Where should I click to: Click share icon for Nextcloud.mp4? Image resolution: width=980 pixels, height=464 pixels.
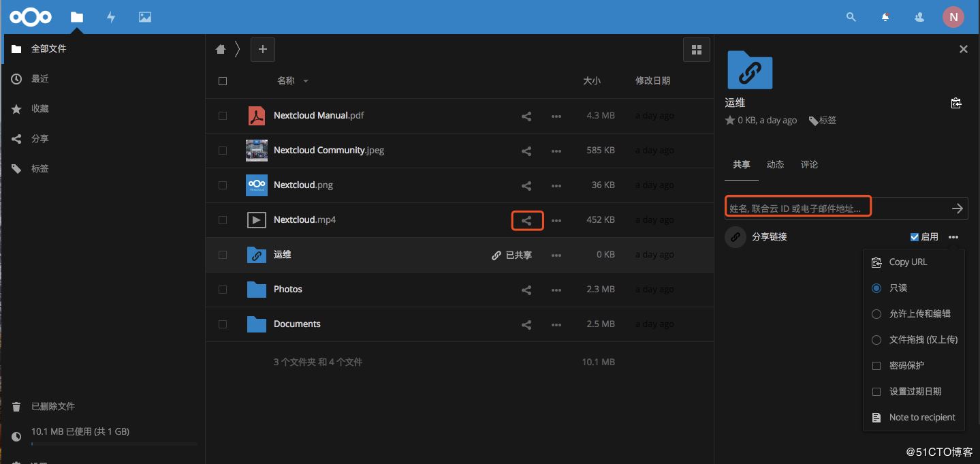pyautogui.click(x=526, y=220)
